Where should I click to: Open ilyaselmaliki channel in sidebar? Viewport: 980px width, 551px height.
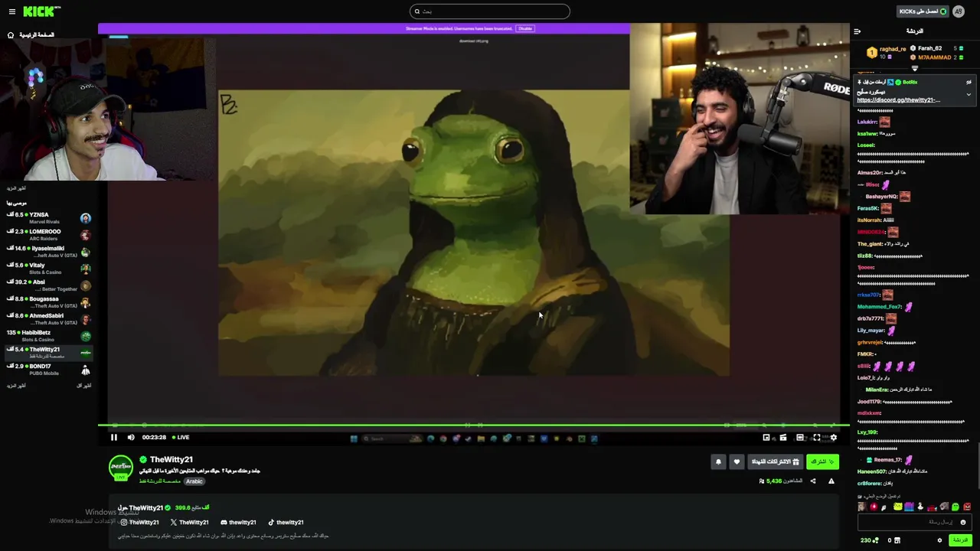tap(48, 252)
